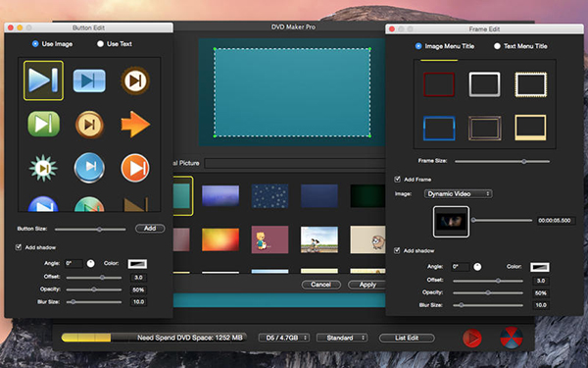
Task: Select the dark green background thumbnail
Action: 367,195
